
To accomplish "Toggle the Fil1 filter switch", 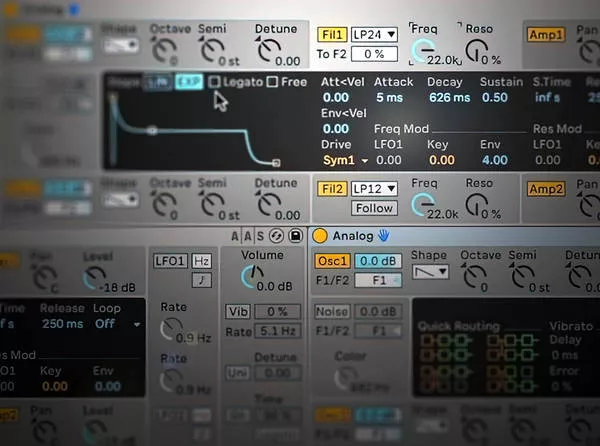I will click(332, 35).
